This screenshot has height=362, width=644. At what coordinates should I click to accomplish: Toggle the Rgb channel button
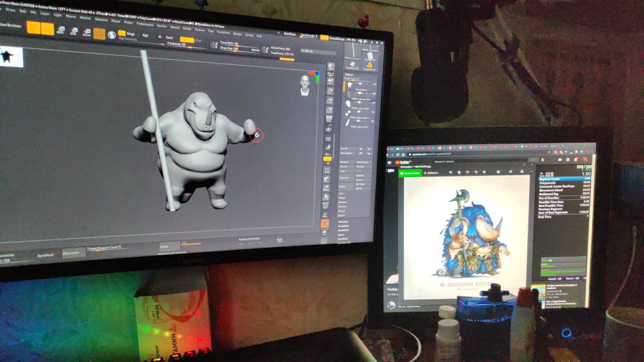(145, 35)
